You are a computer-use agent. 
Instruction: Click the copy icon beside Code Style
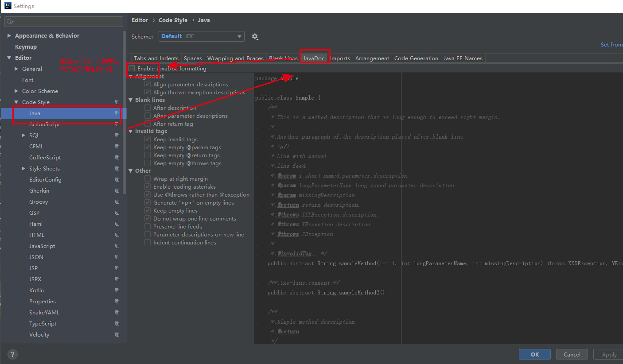pos(117,102)
